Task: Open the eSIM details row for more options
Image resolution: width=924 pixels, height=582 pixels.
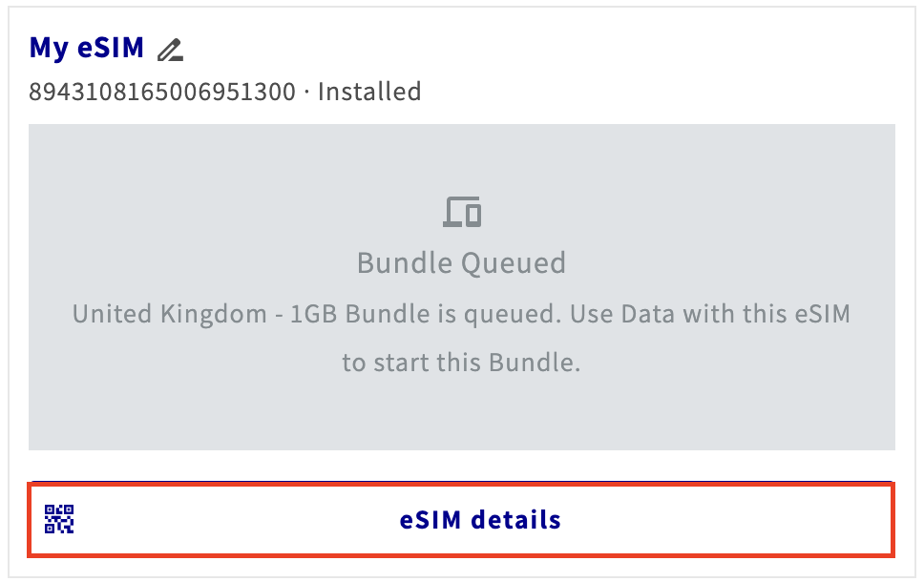Action: pyautogui.click(x=479, y=520)
